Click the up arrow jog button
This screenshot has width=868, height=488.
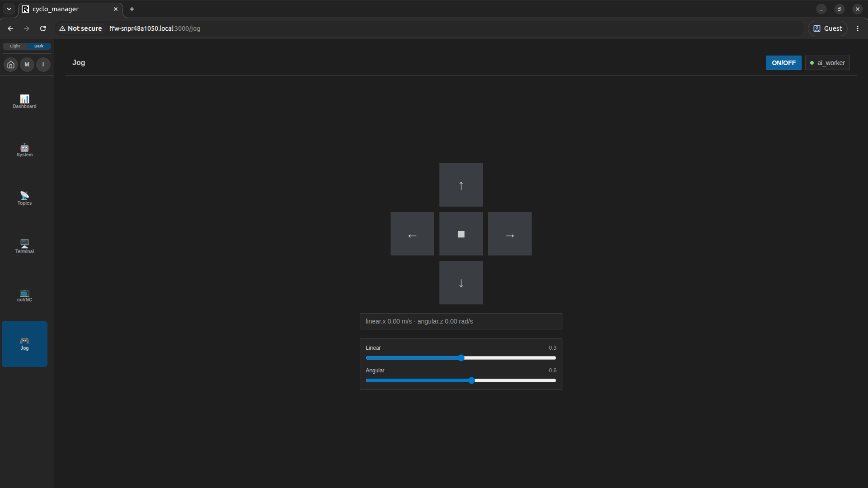coord(461,185)
